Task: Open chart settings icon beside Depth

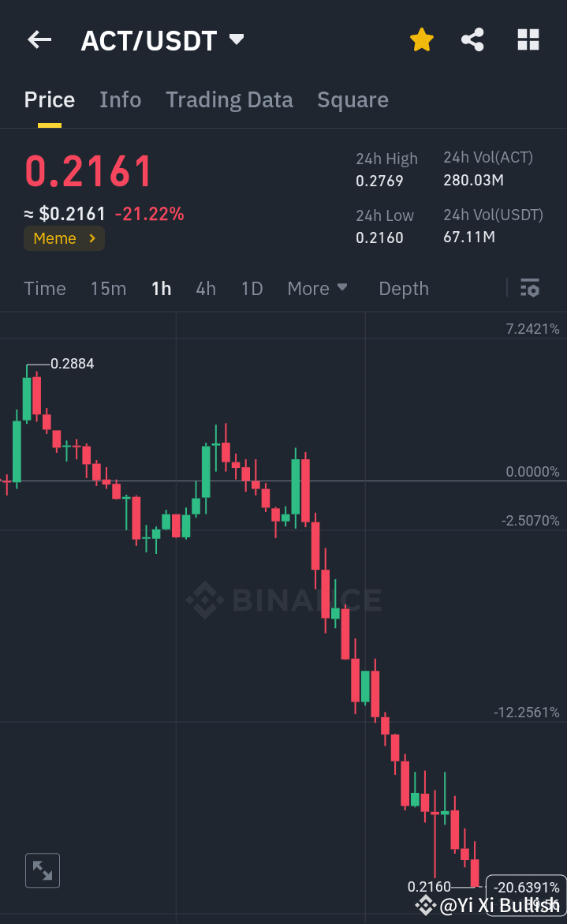Action: (x=529, y=288)
